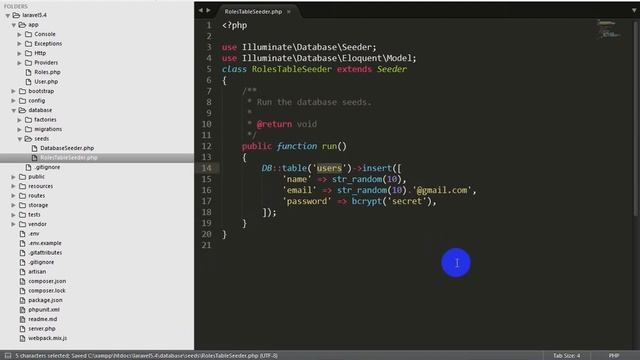Select RolesTableSeeder.php in sidebar
The width and height of the screenshot is (640, 360).
tap(69, 158)
